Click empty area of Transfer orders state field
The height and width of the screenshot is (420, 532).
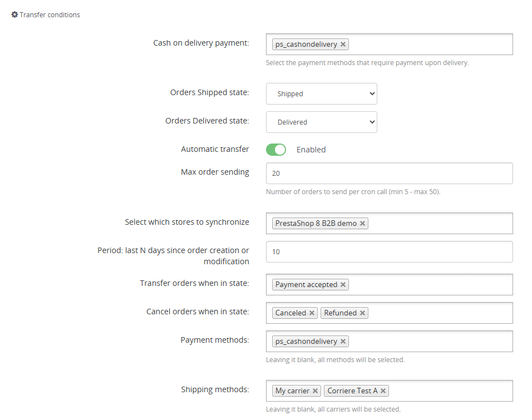[x=429, y=284]
